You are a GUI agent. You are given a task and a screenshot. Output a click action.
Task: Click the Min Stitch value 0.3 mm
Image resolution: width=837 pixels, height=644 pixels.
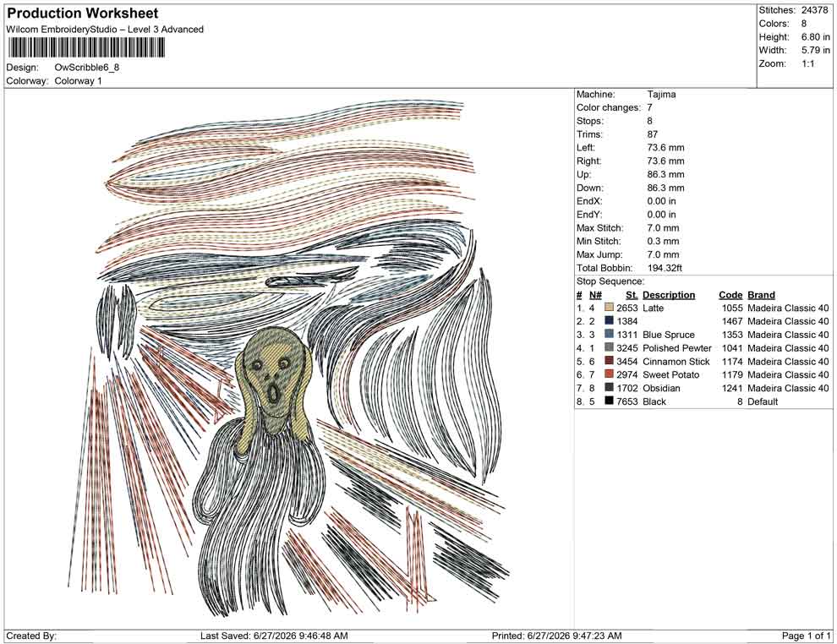[664, 241]
